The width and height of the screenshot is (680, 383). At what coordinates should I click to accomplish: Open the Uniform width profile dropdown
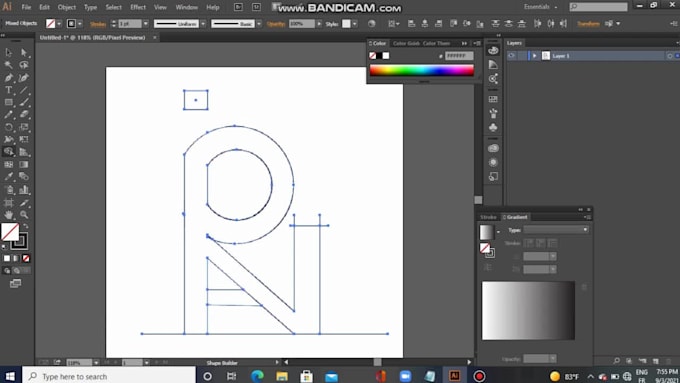(x=203, y=24)
